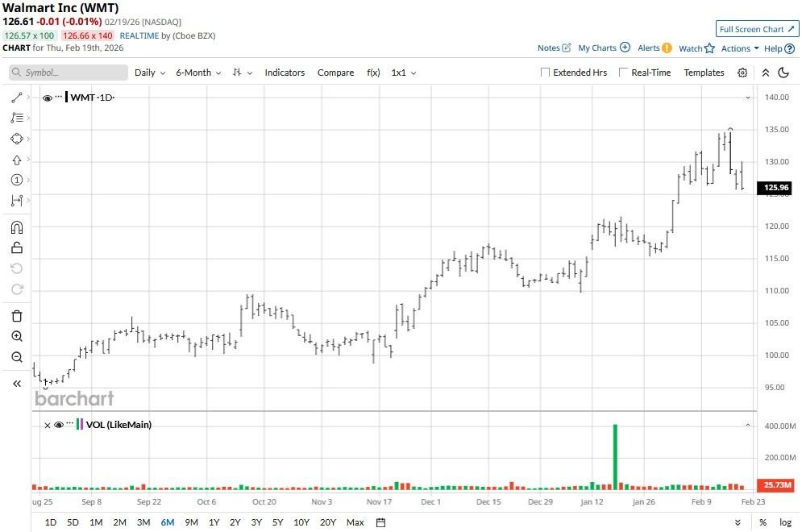Enable the Extended Hrs checkbox
This screenshot has height=532, width=802.
click(x=545, y=73)
